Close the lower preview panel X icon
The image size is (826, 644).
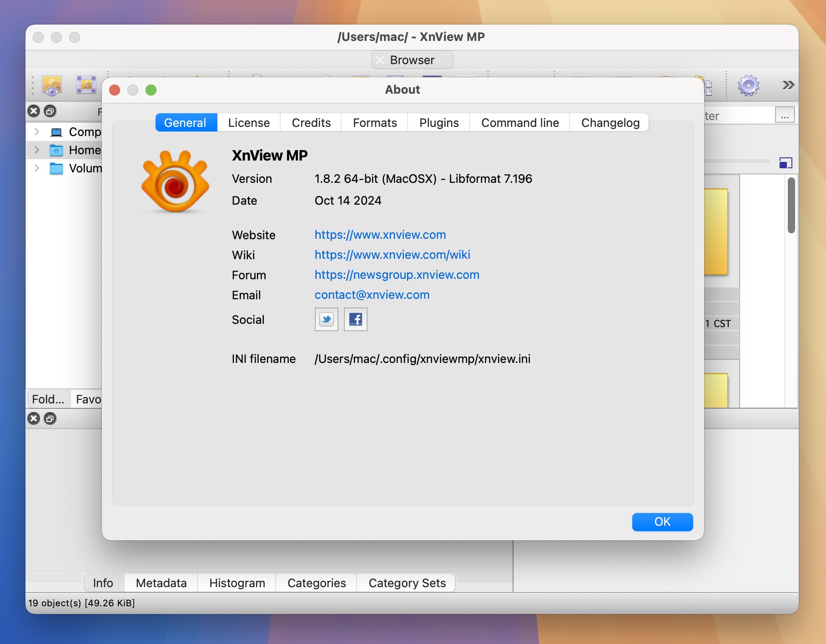[x=34, y=418]
